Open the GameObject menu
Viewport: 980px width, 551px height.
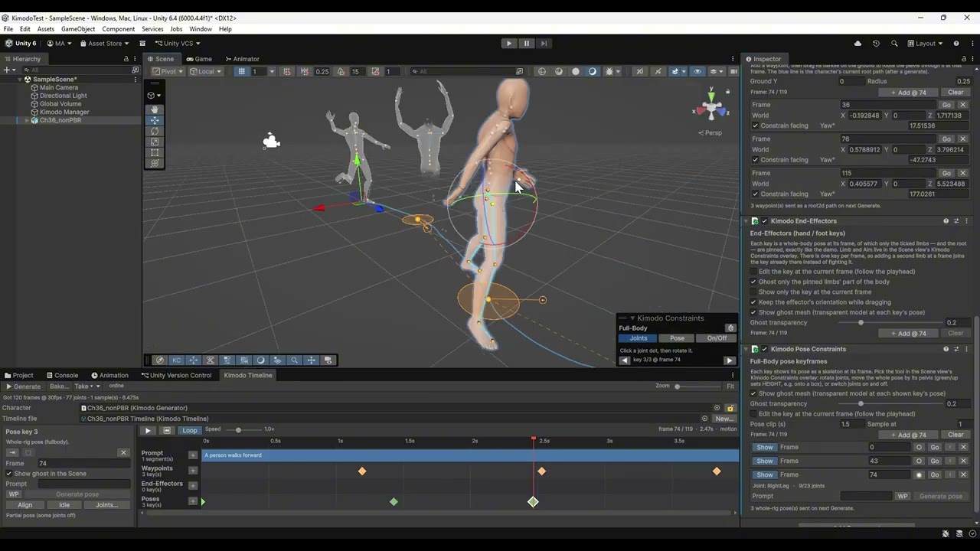[78, 29]
